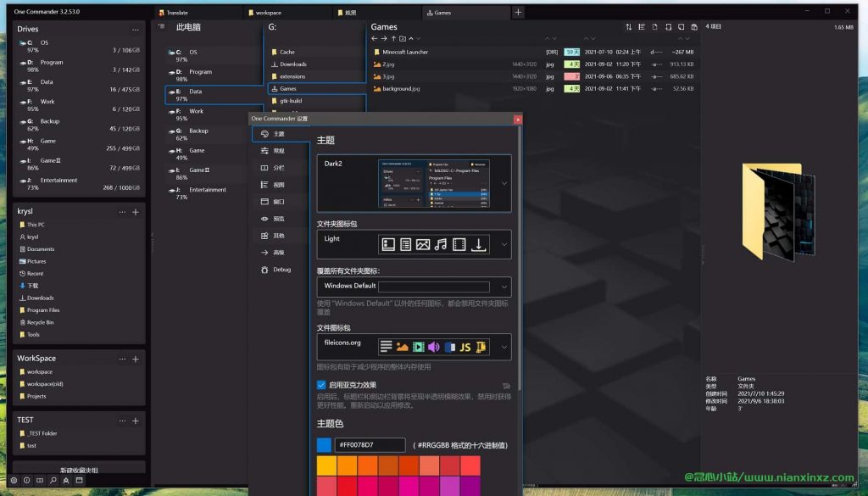The width and height of the screenshot is (868, 496).
Task: Open the Cache folder in the G: column
Action: point(317,52)
